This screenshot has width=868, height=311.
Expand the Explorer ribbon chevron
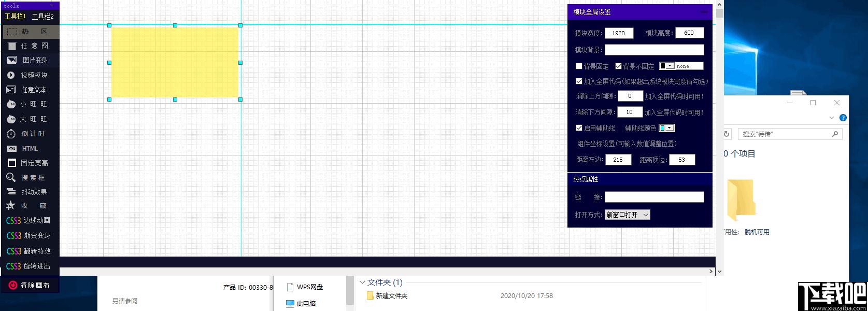[832, 118]
